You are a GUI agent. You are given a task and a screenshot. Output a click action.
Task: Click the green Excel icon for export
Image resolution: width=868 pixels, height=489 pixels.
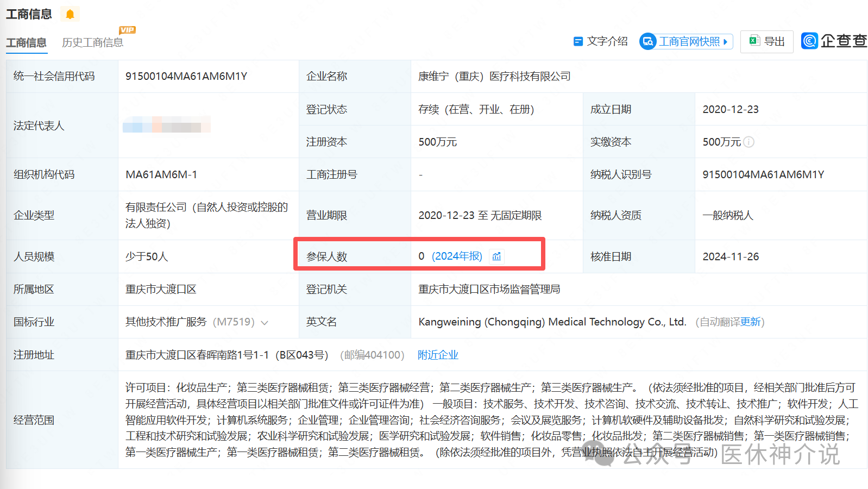tap(754, 41)
